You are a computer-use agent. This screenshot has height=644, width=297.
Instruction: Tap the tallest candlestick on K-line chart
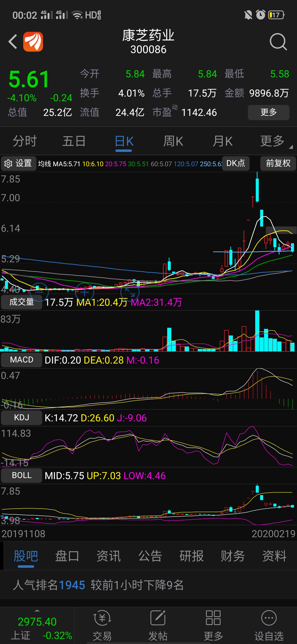pyautogui.click(x=257, y=190)
